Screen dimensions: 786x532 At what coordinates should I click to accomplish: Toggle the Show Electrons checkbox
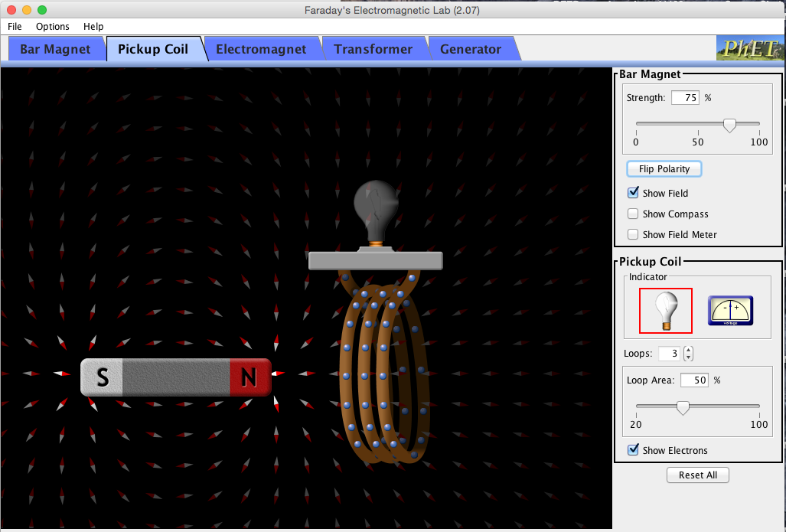(633, 450)
